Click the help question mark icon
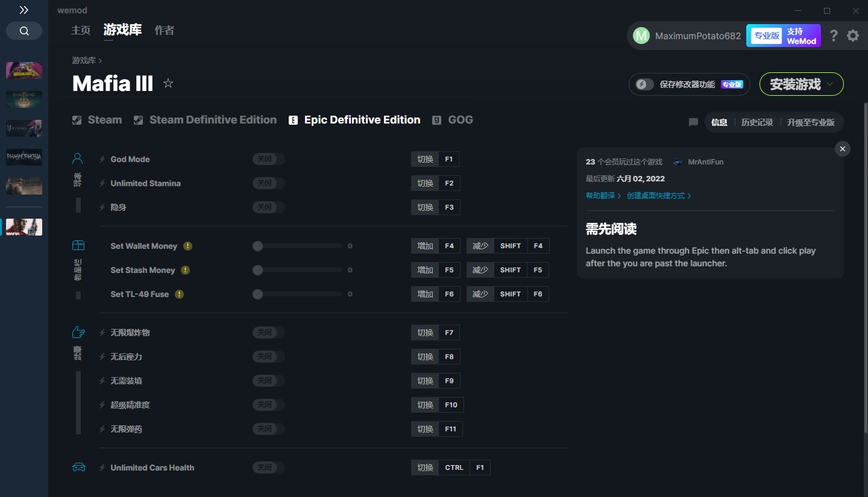The height and width of the screenshot is (497, 868). pos(834,36)
